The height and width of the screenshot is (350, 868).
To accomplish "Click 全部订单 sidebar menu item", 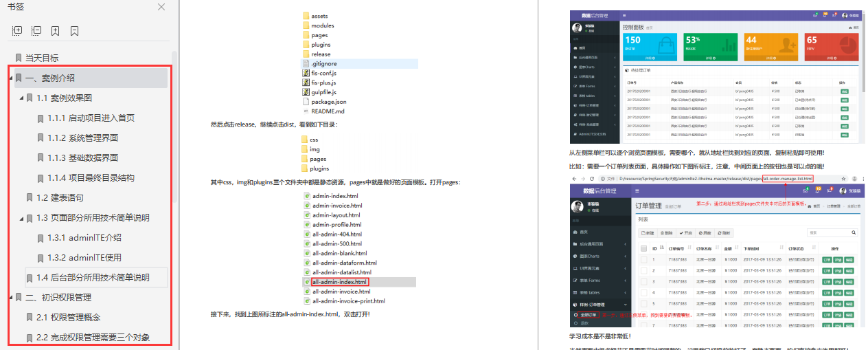I will (x=588, y=314).
